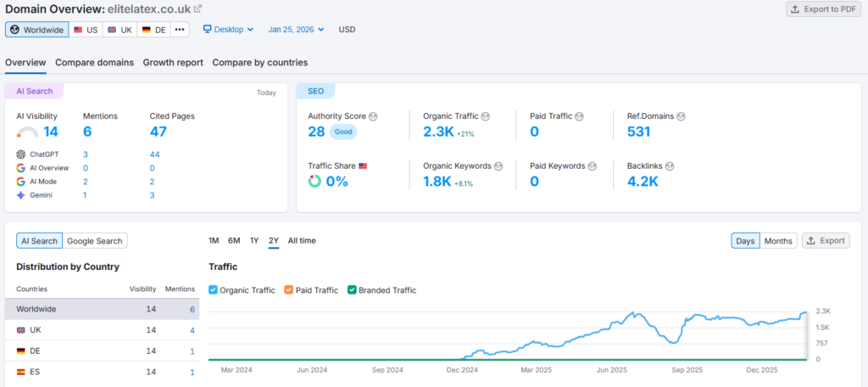Uncheck the Organic Traffic checkbox
868x387 pixels.
pos(213,290)
